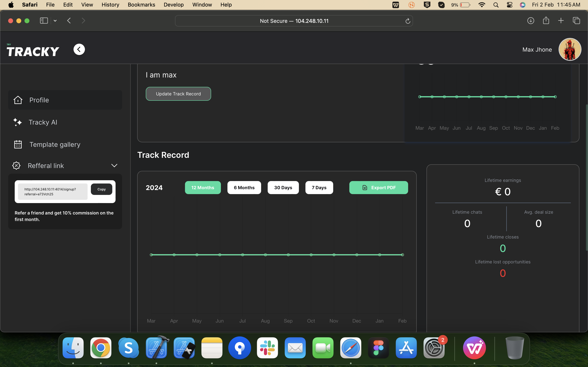Collapse sidebar with round back arrow
Image resolution: width=588 pixels, height=367 pixels.
(x=79, y=50)
